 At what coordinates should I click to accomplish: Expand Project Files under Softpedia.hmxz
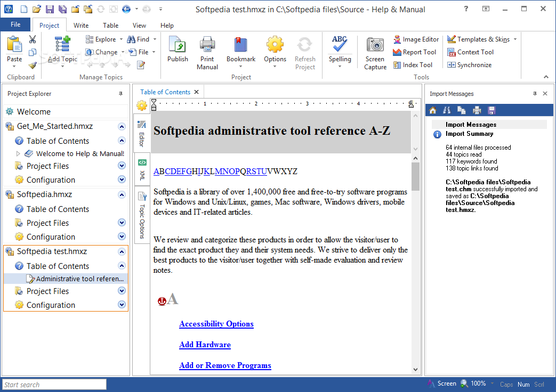tap(122, 223)
